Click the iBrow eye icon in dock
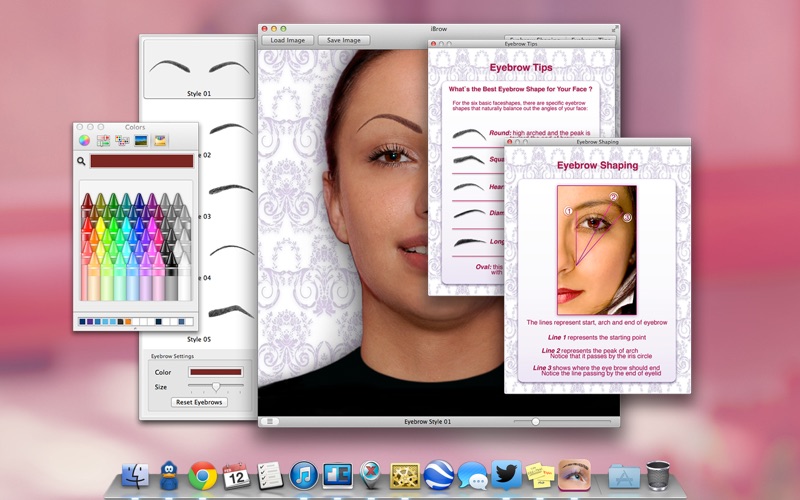800x500 pixels. (574, 474)
